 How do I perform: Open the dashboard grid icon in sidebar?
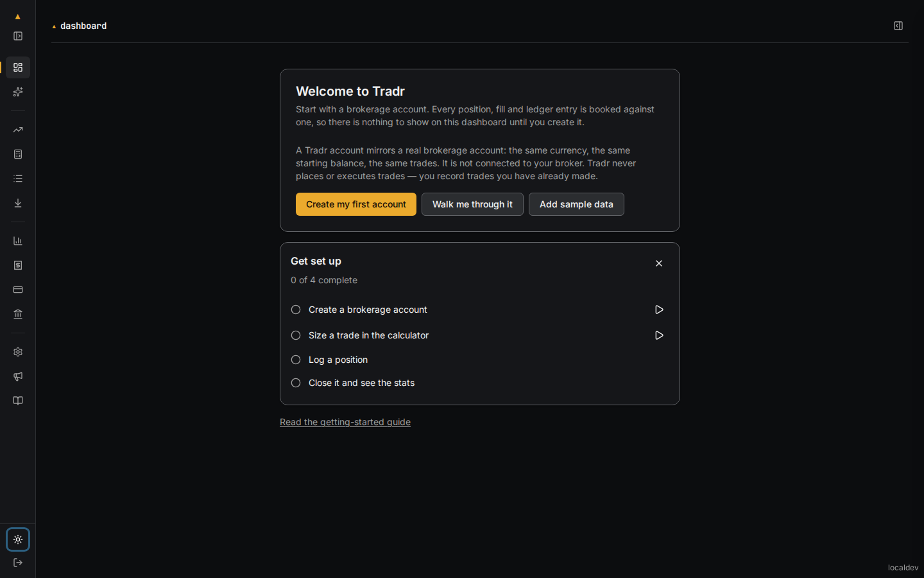[18, 67]
